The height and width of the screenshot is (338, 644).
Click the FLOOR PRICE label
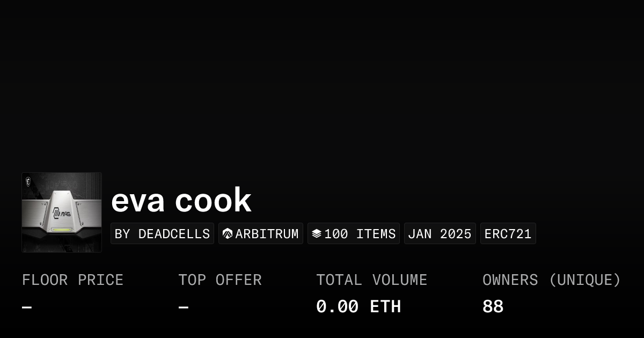pos(72,280)
